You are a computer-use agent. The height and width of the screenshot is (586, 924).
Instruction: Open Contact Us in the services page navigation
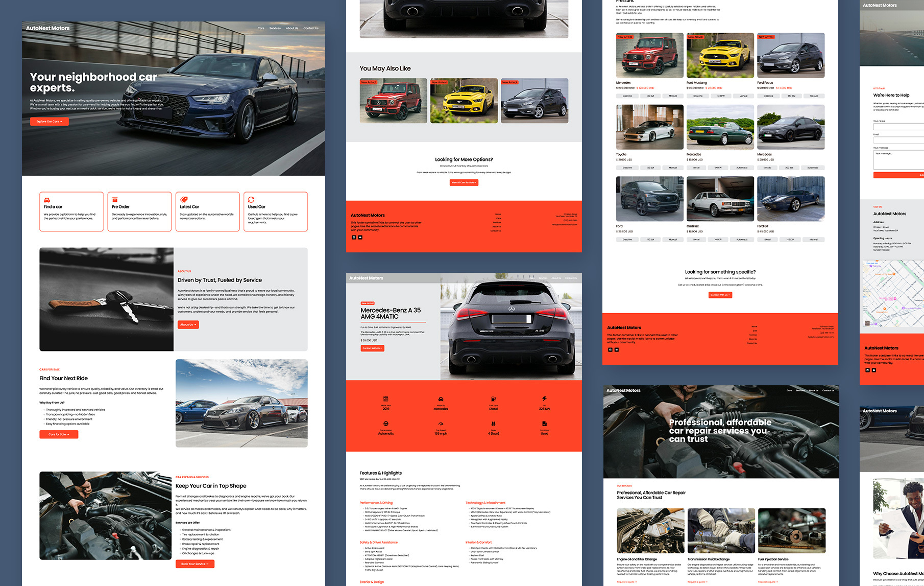[828, 390]
